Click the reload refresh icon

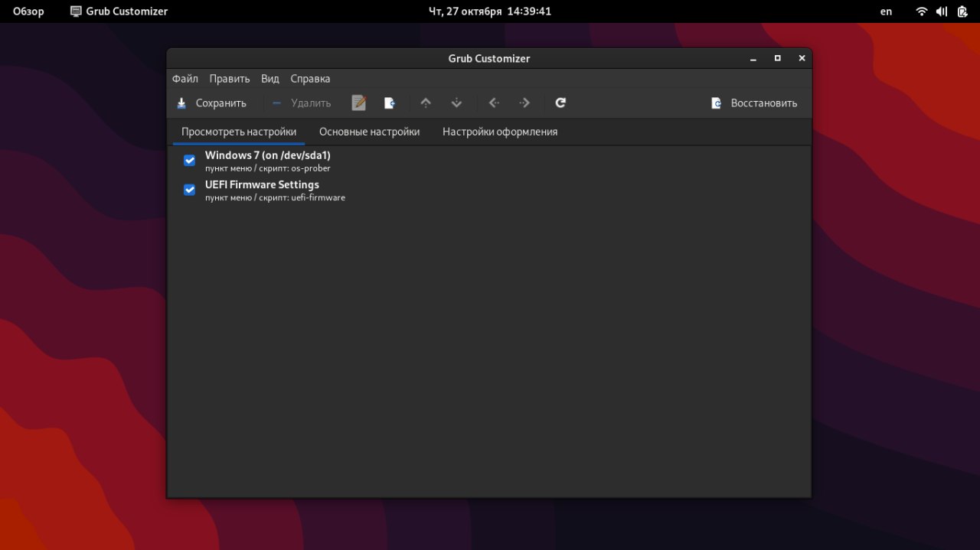(560, 103)
